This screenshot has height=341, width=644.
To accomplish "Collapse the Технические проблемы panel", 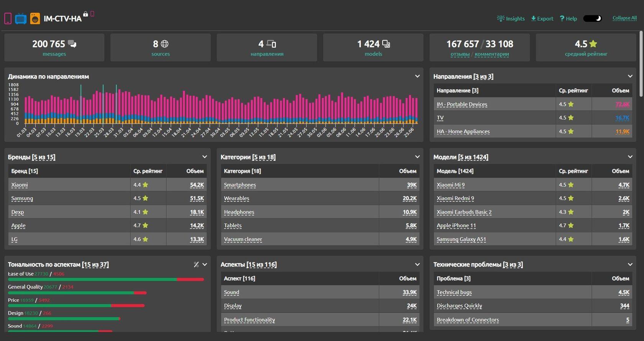I will tap(630, 264).
